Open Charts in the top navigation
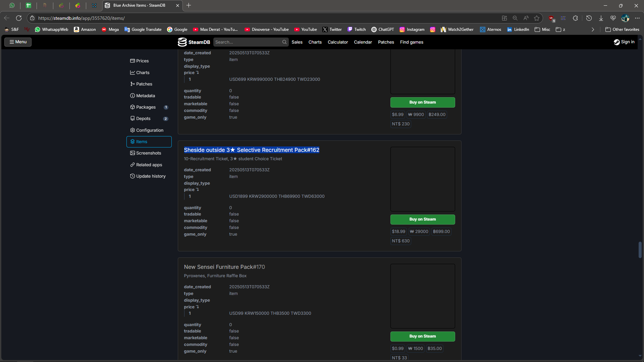Screen dimensions: 644x362 [315, 42]
